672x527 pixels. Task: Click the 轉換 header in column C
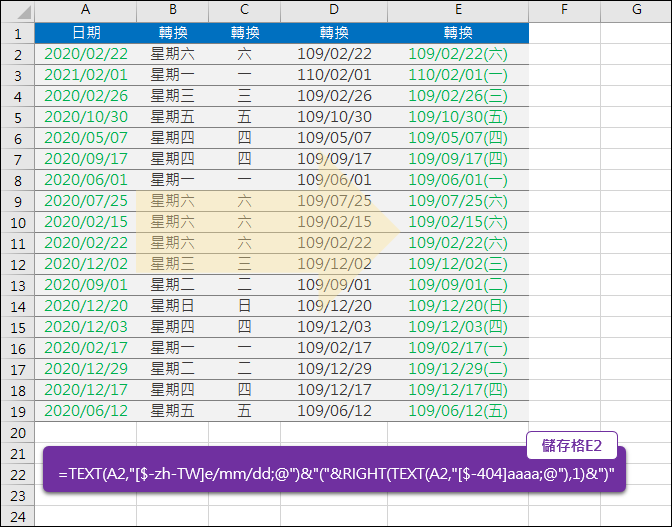[244, 33]
